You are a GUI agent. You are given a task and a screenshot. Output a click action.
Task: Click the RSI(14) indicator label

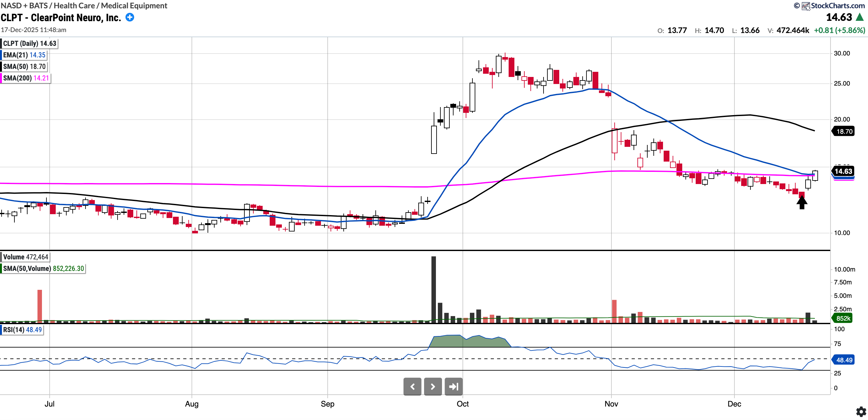[22, 330]
